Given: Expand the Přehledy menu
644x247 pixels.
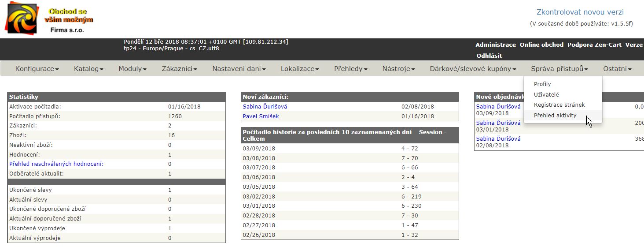Looking at the screenshot, I should [350, 69].
